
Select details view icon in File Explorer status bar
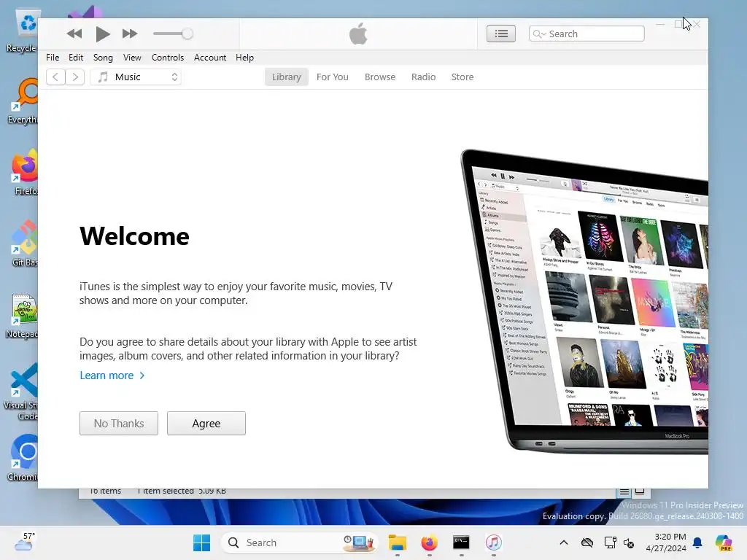[624, 492]
